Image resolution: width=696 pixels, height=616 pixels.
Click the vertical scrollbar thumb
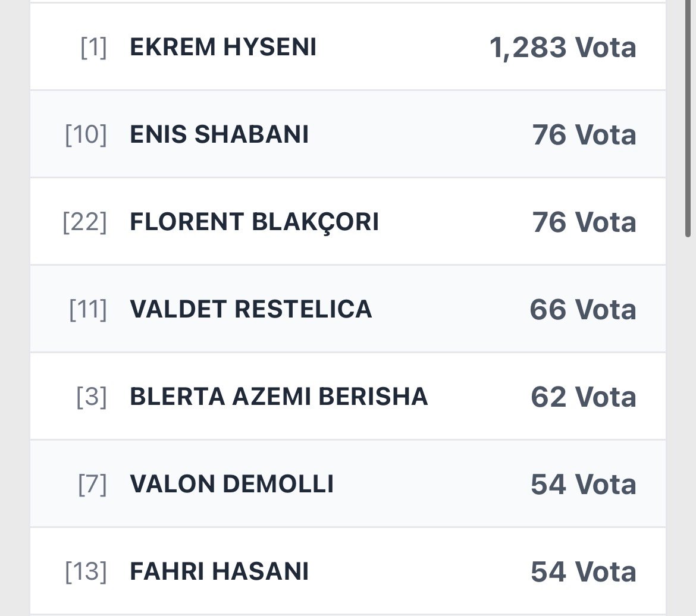coord(688,119)
